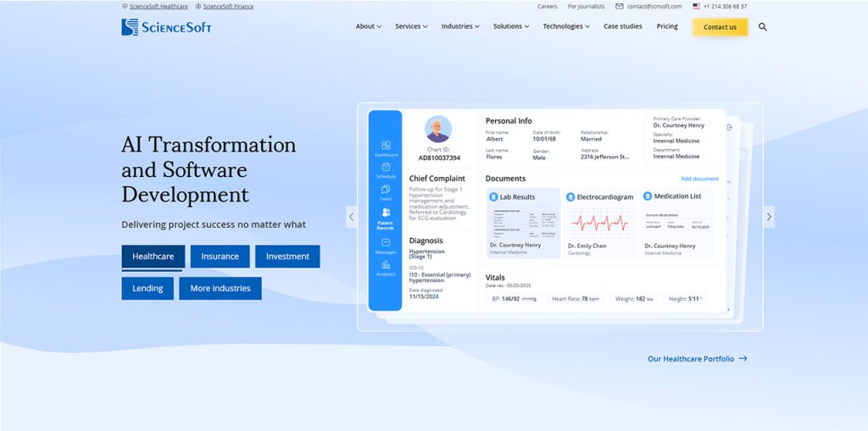Select the Investment industry tab
The width and height of the screenshot is (868, 431).
(x=287, y=257)
